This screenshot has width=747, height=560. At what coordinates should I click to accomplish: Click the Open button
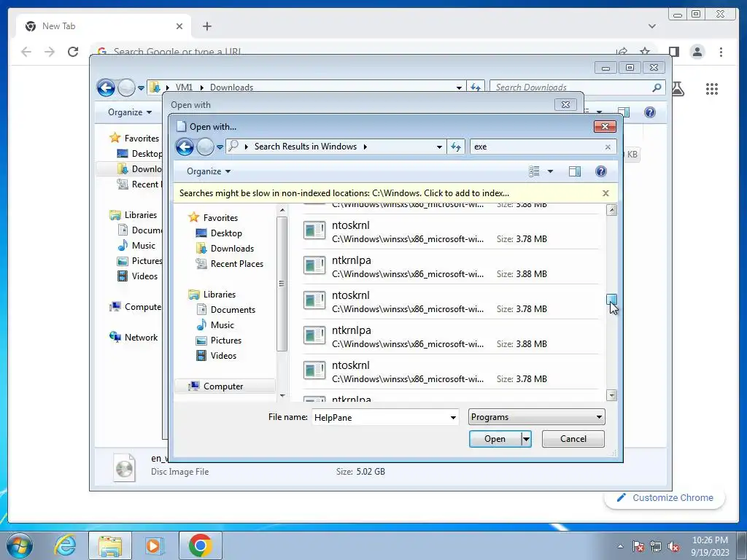(495, 438)
